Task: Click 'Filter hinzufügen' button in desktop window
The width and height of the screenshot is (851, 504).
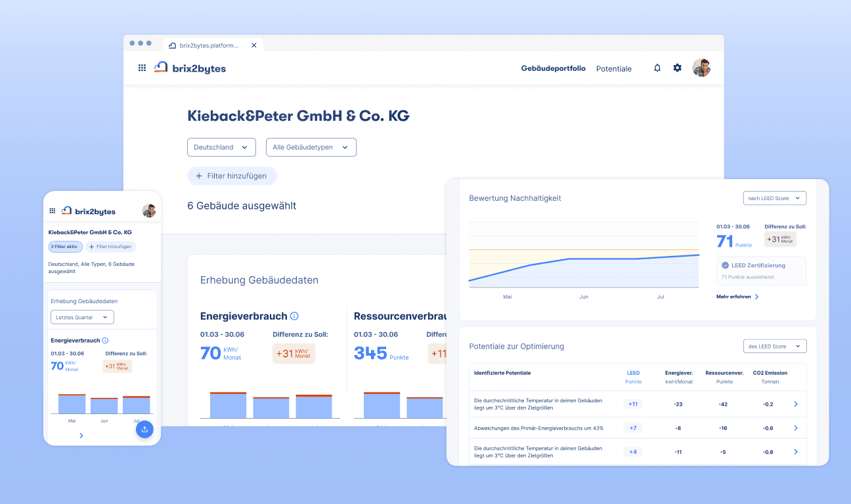Action: click(232, 176)
